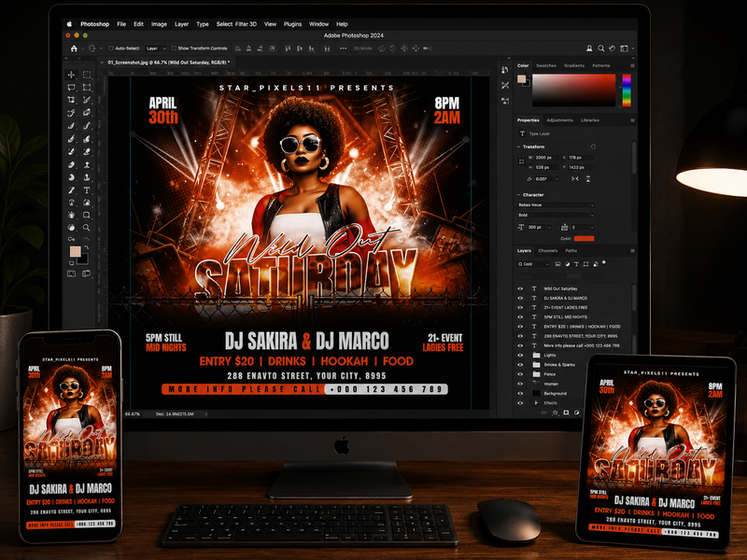Open the rotation angle dropdown
The height and width of the screenshot is (560, 747).
coord(547,179)
